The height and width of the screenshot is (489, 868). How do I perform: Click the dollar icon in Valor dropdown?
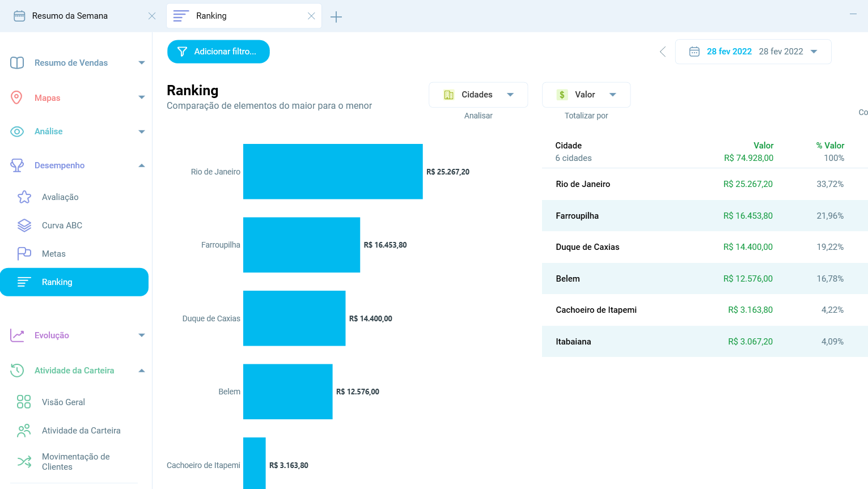click(x=562, y=95)
